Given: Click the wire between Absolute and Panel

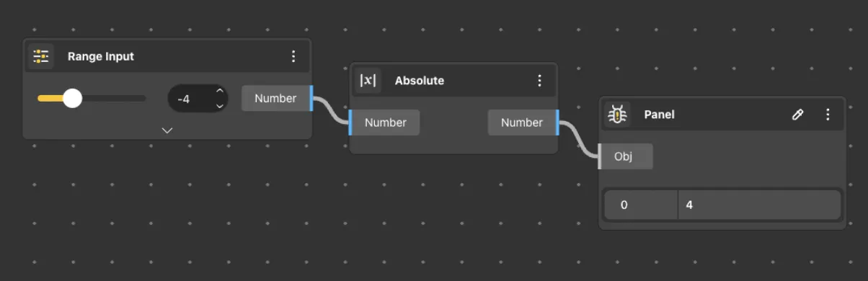Looking at the screenshot, I should [x=579, y=140].
